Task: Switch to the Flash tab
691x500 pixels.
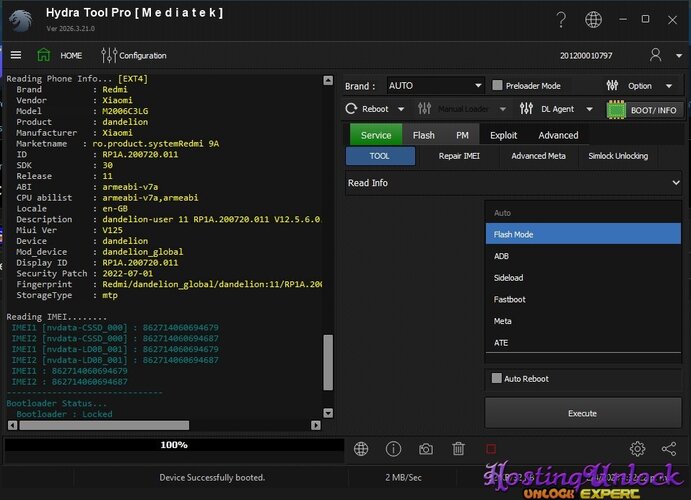Action: (x=424, y=135)
